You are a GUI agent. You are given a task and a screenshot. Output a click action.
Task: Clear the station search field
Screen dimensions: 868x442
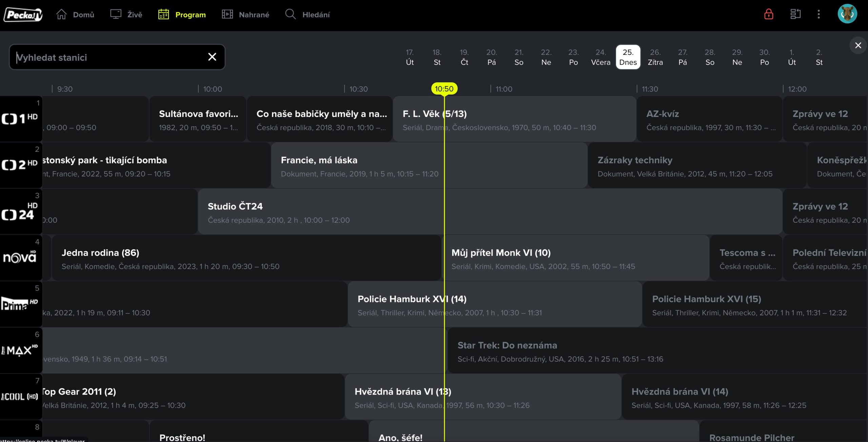tap(212, 57)
